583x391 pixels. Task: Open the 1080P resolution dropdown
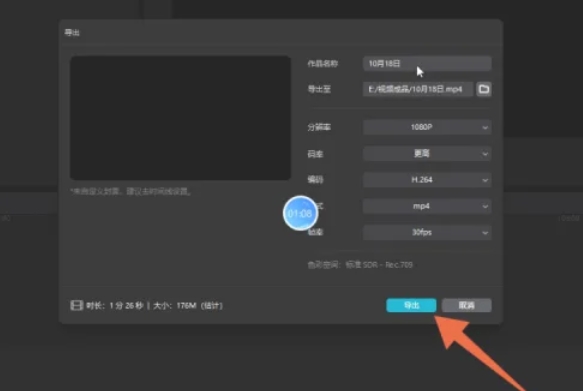[427, 127]
